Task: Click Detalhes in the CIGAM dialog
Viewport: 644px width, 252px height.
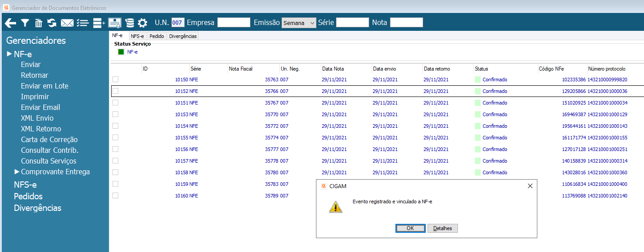Action: click(443, 228)
